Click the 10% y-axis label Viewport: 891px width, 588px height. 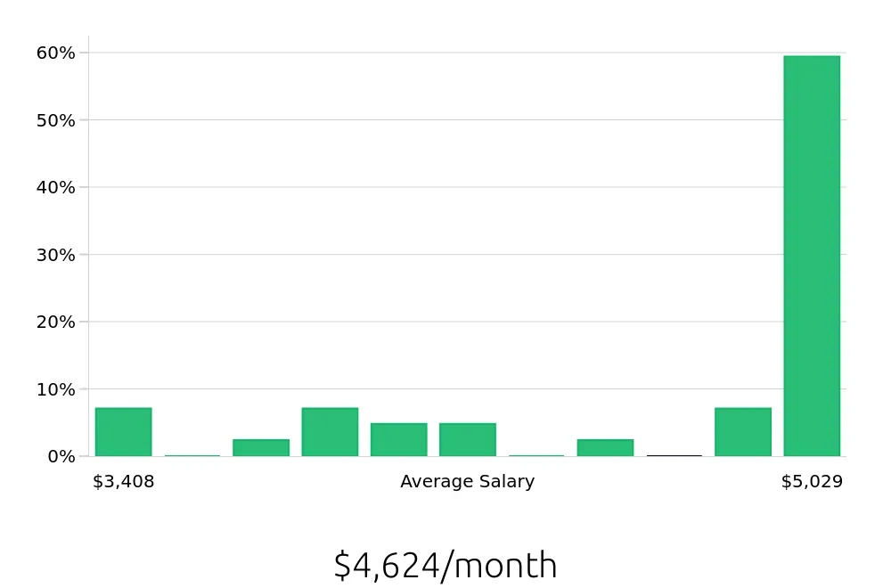pyautogui.click(x=55, y=389)
